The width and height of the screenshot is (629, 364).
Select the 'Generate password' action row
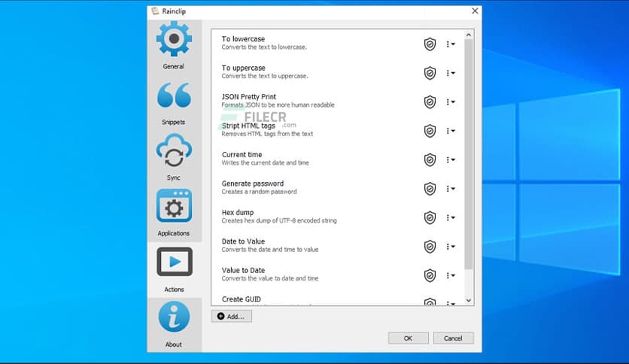tap(338, 188)
